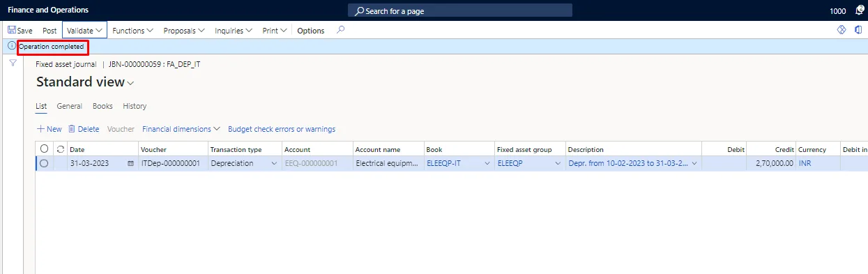Screen dimensions: 868x274
Task: Click the Currency column header
Action: click(x=812, y=149)
